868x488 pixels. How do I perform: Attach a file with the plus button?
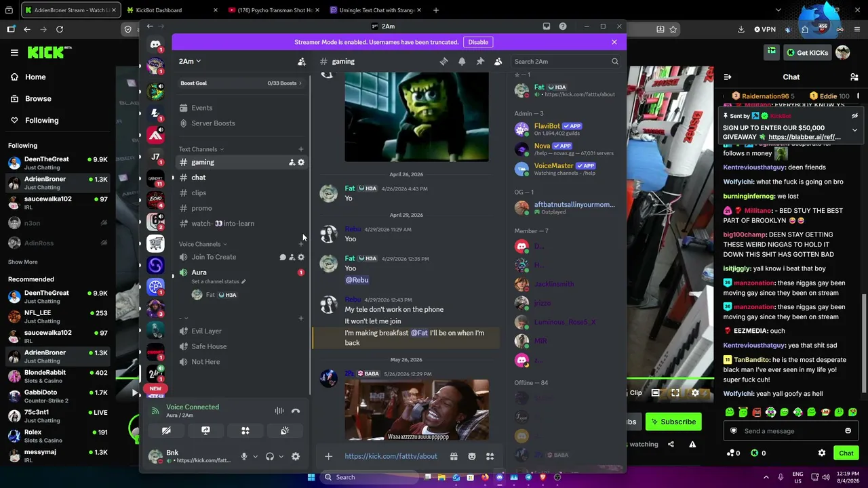click(x=328, y=457)
